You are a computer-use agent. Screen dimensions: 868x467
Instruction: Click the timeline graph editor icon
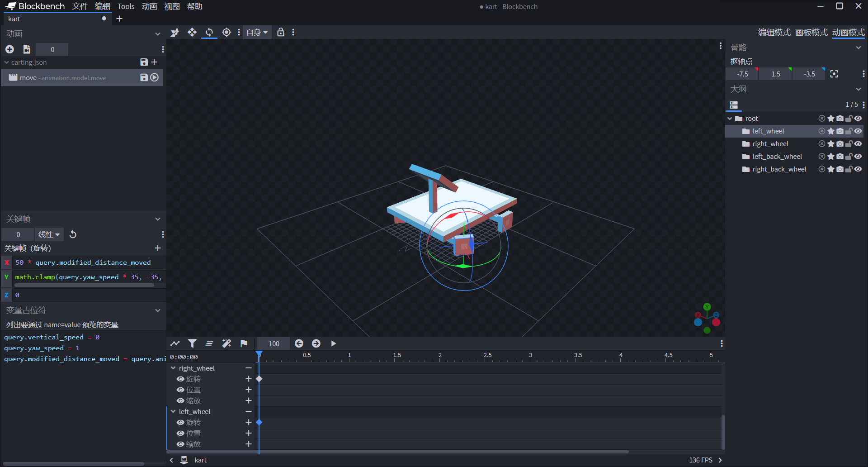[175, 343]
